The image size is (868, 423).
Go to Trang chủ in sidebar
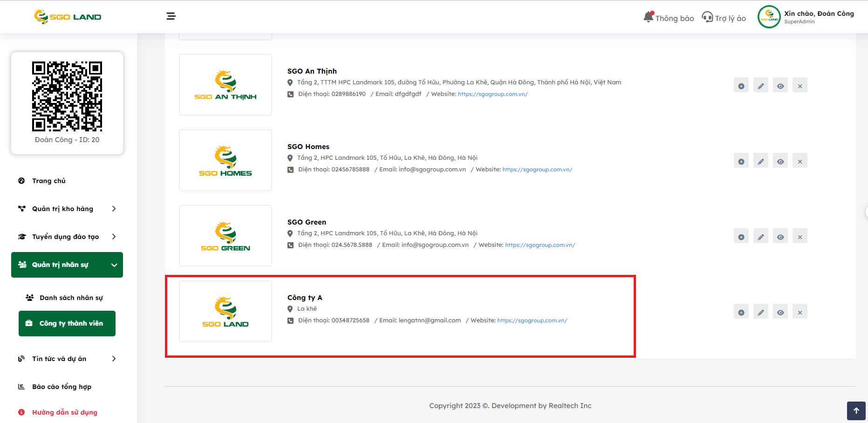click(x=48, y=181)
